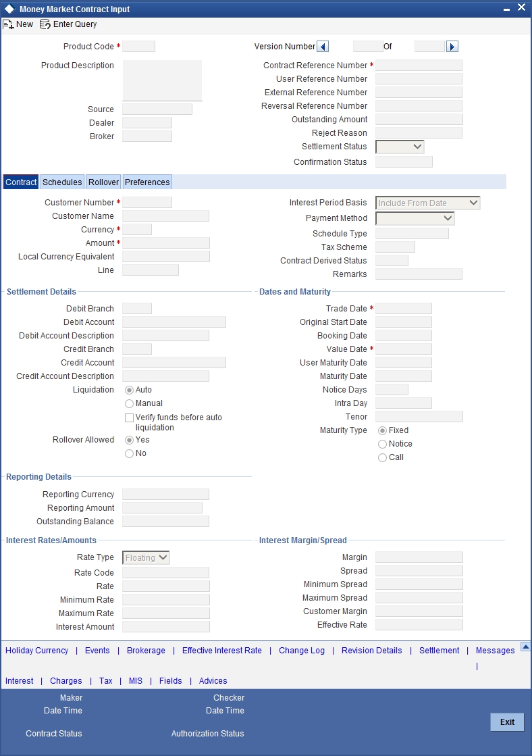Click the Dealer input field

[x=147, y=122]
